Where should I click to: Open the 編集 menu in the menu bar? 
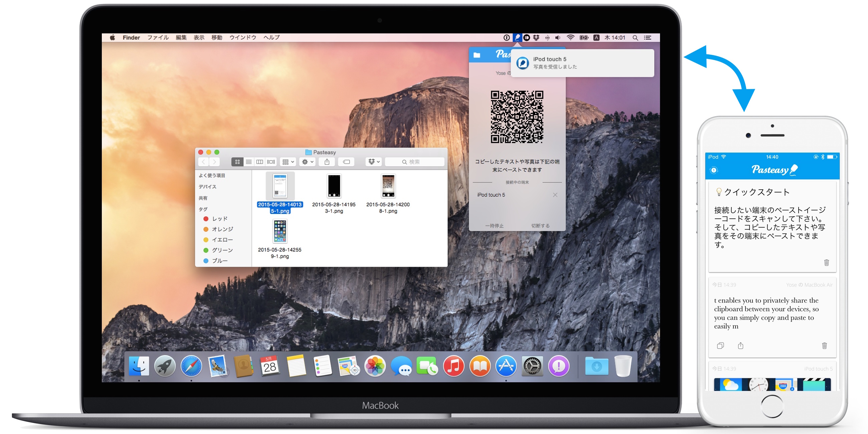pos(181,37)
